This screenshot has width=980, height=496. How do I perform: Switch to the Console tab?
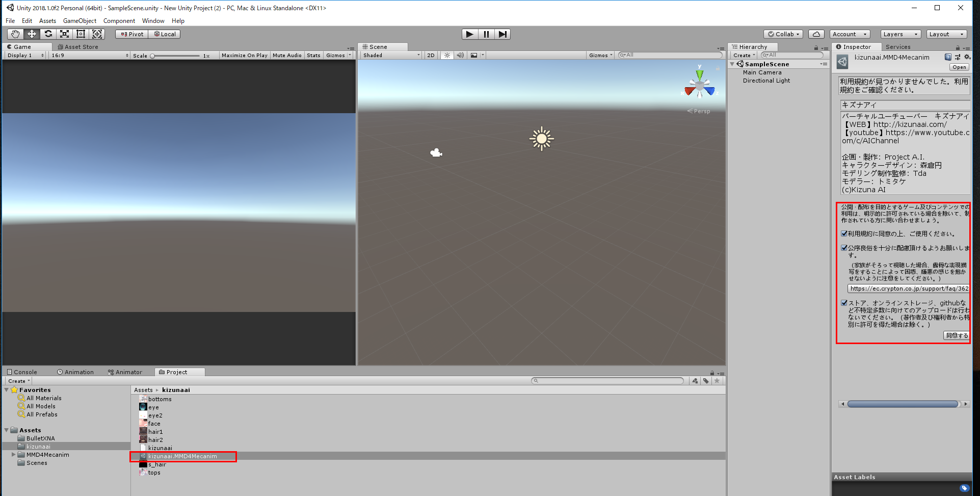22,372
